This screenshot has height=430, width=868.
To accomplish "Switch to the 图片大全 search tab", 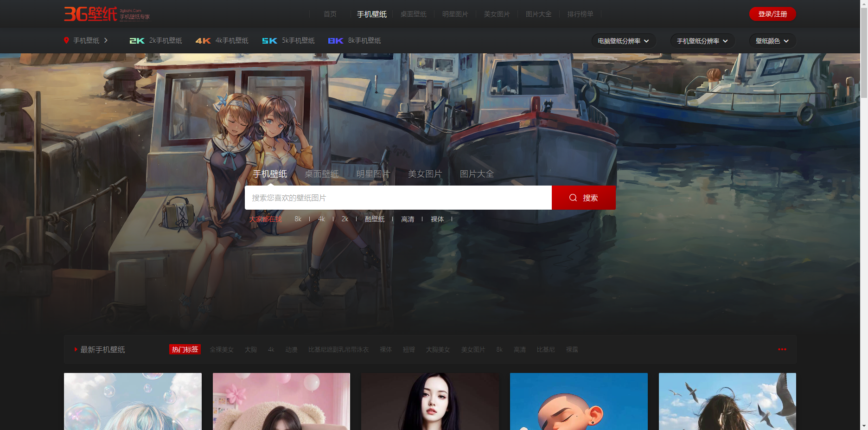I will tap(477, 174).
